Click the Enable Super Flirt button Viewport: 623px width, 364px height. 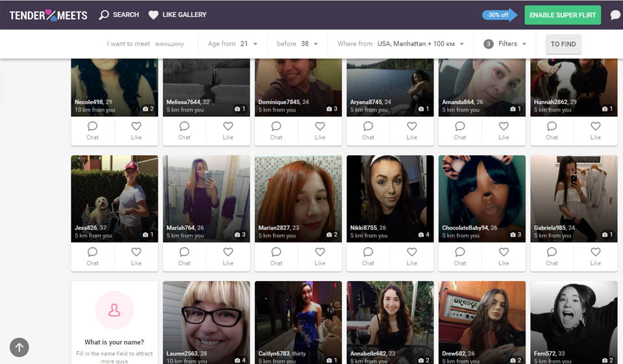pos(563,15)
